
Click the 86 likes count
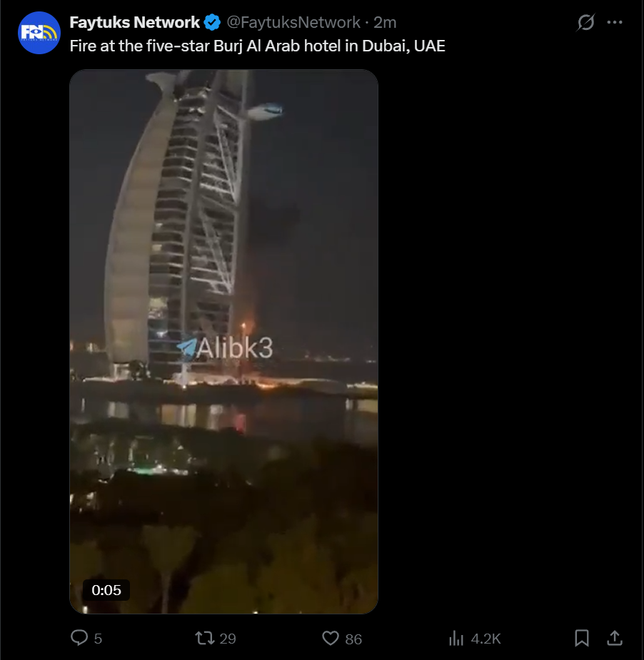pos(353,639)
